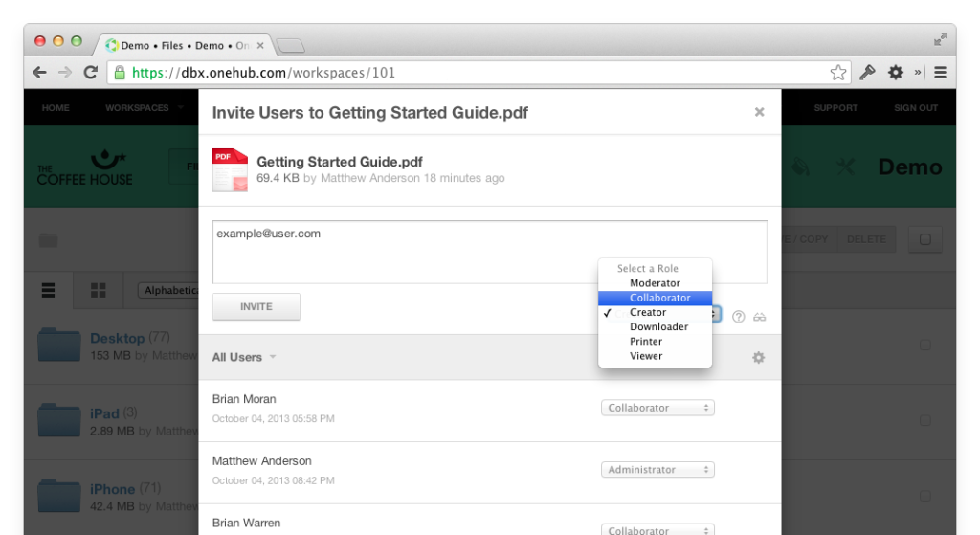Check the iPhone folder row checkbox
This screenshot has width=980, height=535.
[925, 497]
